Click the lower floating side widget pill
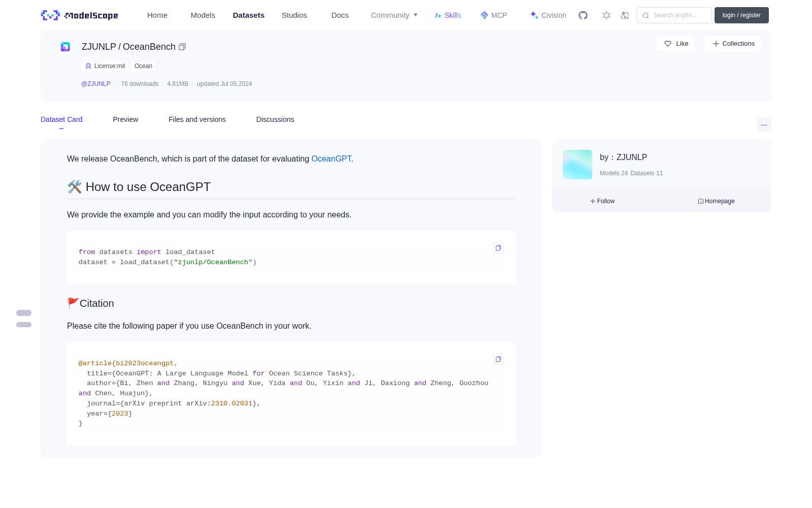This screenshot has width=812, height=508. coord(24,325)
